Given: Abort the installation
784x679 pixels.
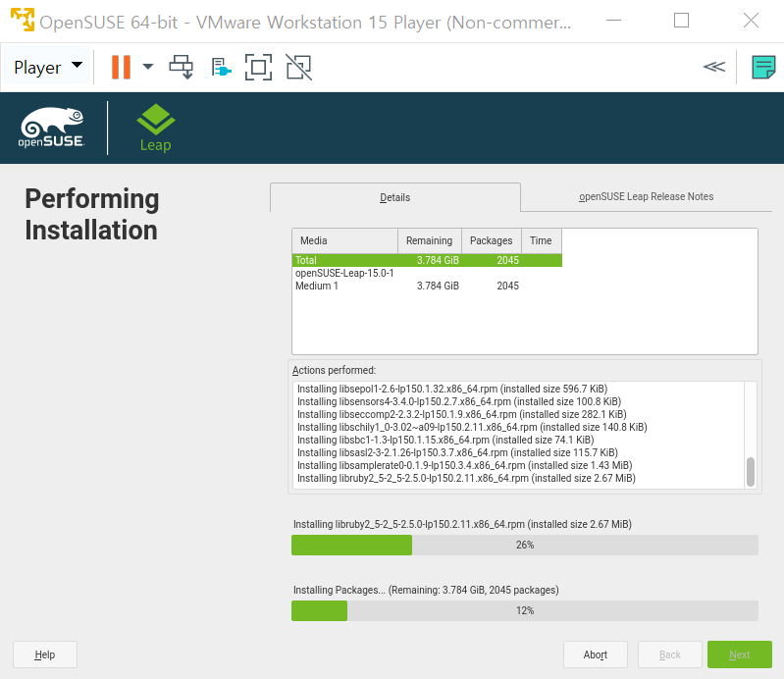Looking at the screenshot, I should pyautogui.click(x=595, y=654).
